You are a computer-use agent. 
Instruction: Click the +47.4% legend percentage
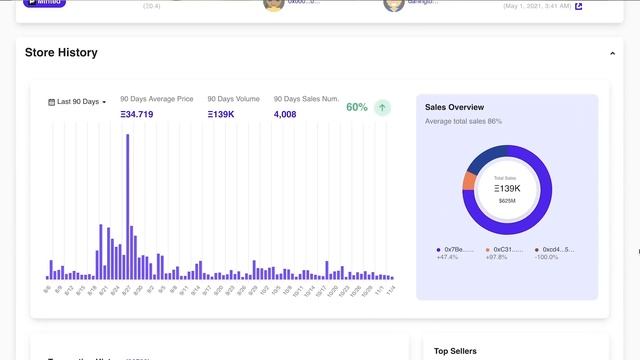[x=447, y=257]
